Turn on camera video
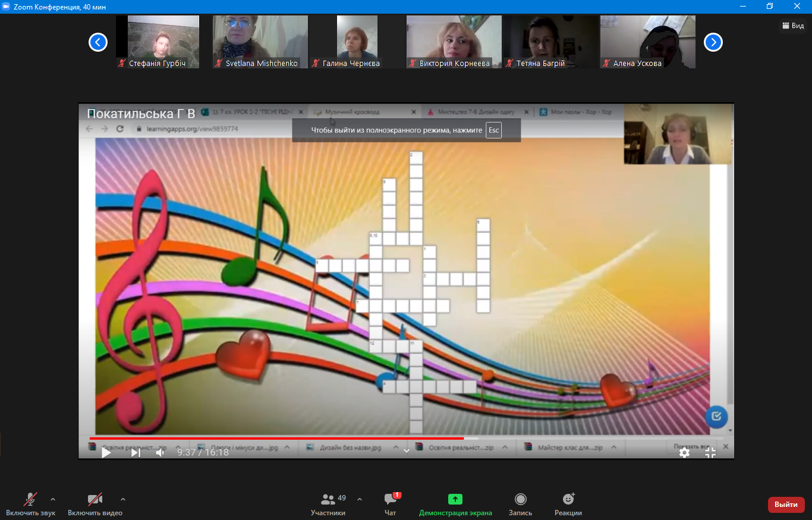 click(x=95, y=504)
